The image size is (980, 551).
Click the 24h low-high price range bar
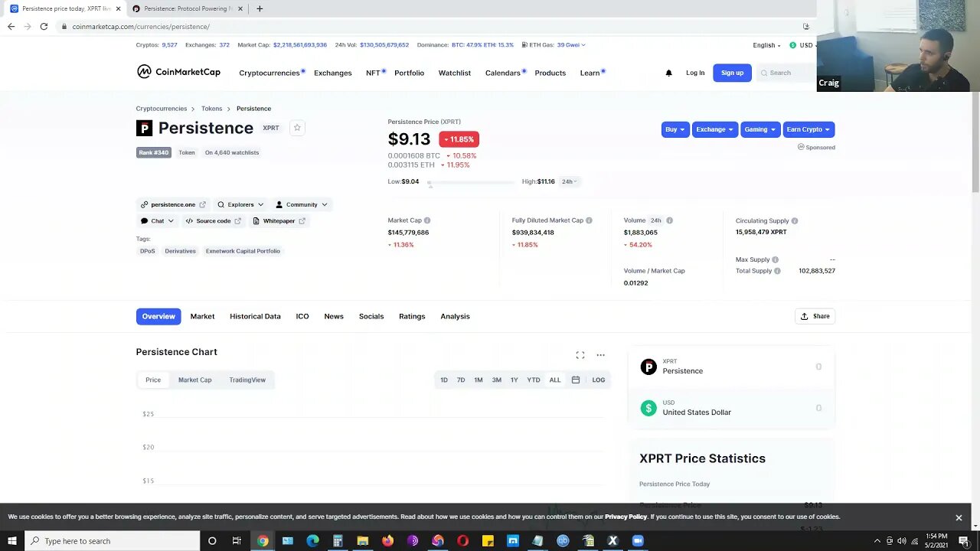tap(472, 182)
